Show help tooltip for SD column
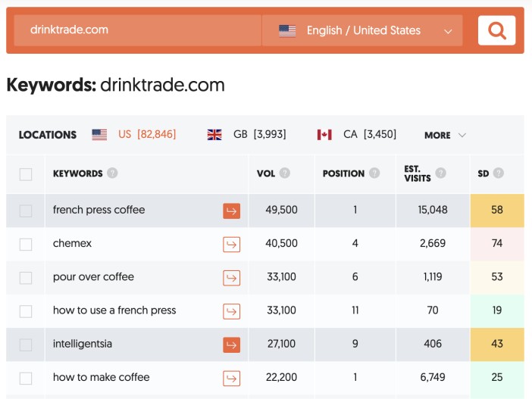The image size is (532, 399). (498, 173)
